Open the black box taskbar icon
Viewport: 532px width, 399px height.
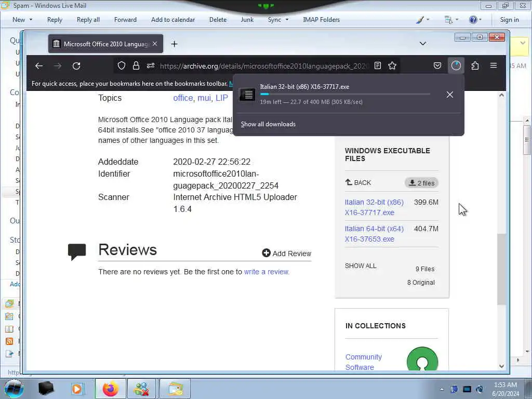46,389
